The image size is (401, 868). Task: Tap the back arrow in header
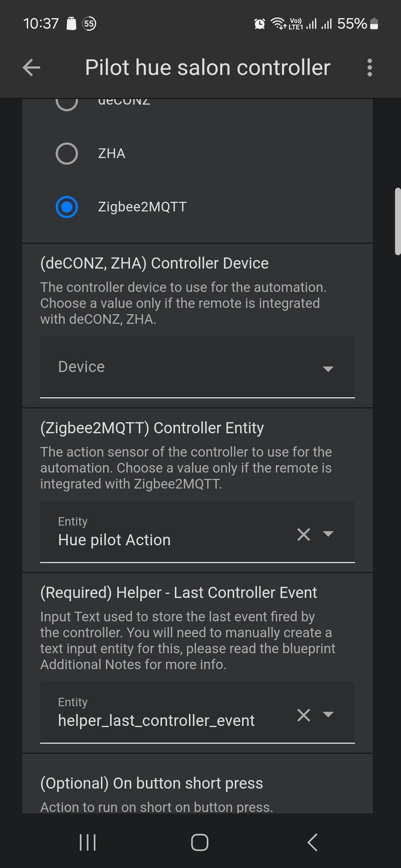click(32, 68)
